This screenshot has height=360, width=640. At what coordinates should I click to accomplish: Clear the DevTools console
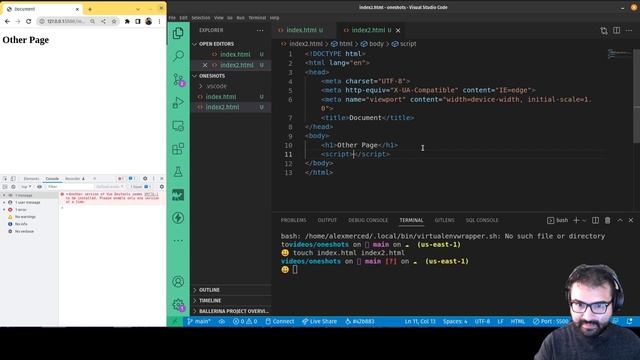pyautogui.click(x=13, y=187)
